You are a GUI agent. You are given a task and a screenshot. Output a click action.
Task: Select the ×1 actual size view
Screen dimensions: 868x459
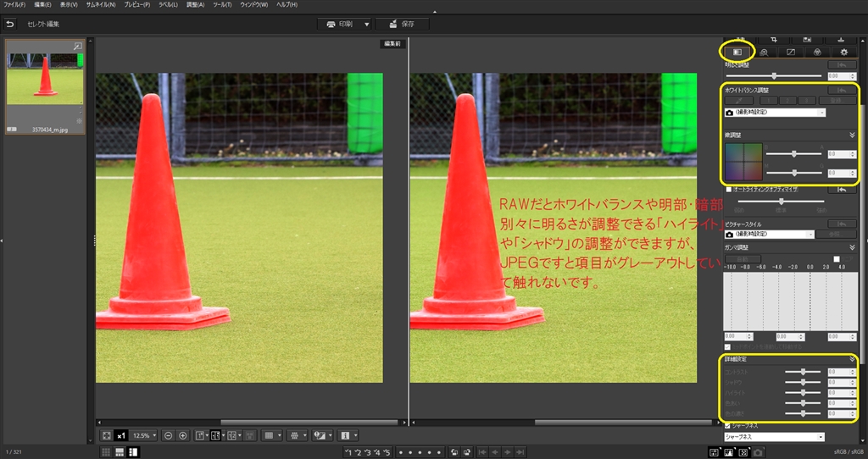point(121,435)
